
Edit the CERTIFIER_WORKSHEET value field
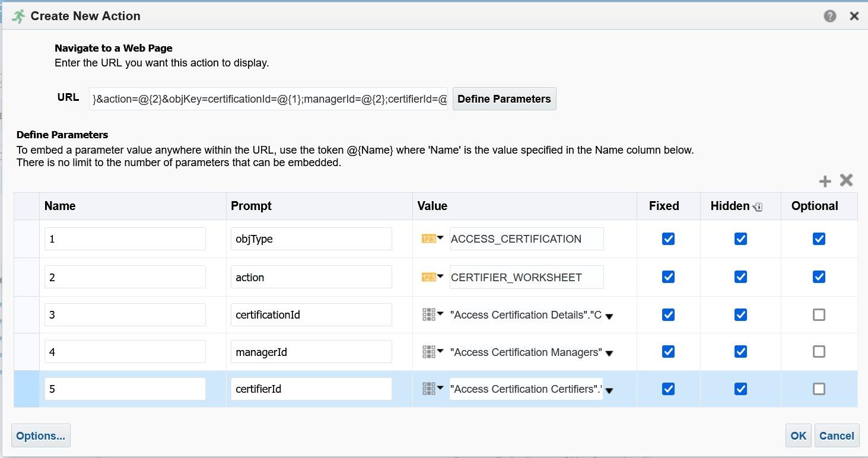[x=526, y=277]
